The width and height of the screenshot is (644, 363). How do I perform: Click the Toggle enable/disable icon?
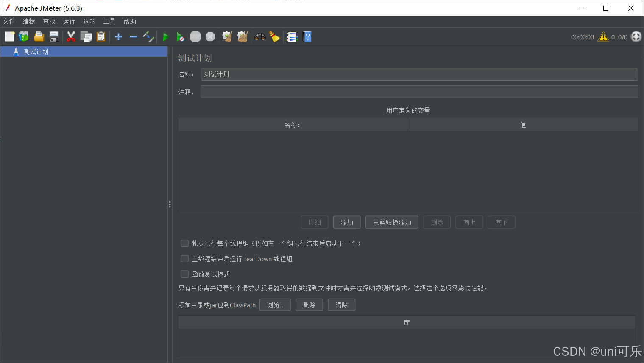coord(148,37)
